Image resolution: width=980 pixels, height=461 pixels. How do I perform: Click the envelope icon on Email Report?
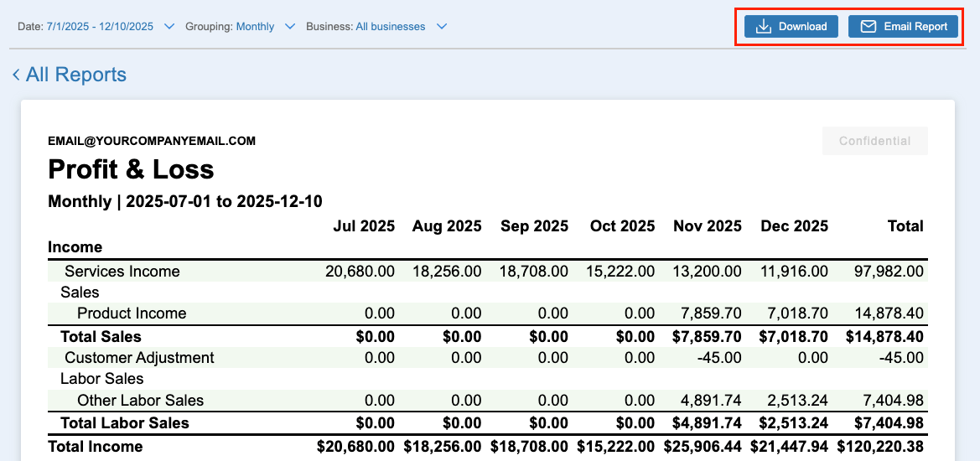[868, 27]
